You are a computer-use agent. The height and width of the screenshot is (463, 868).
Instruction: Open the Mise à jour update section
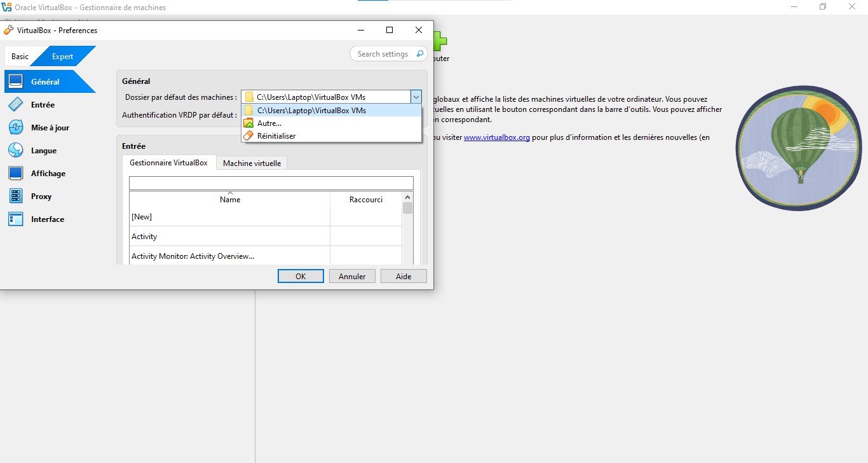tap(50, 128)
